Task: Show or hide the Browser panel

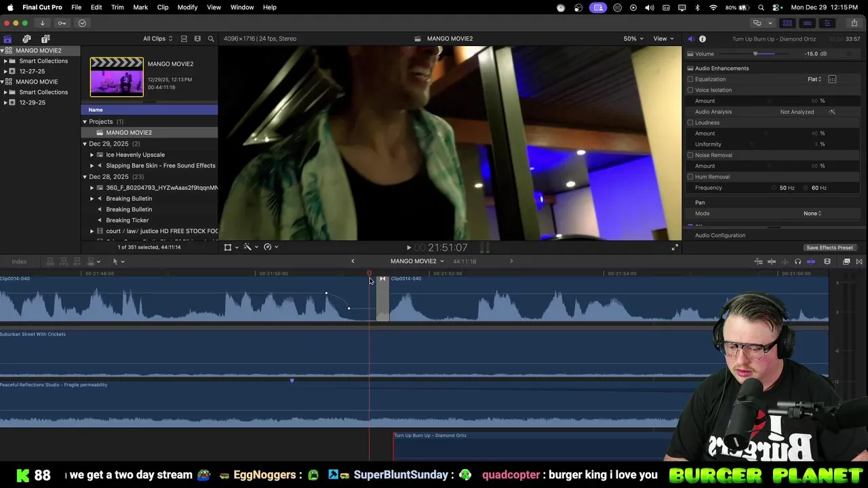Action: click(x=787, y=23)
